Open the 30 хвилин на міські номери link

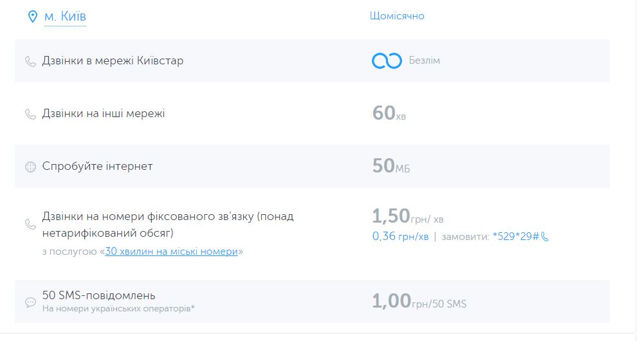171,251
